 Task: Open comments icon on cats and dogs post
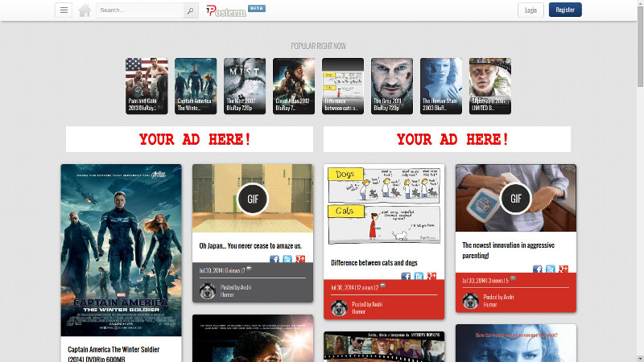pyautogui.click(x=383, y=286)
